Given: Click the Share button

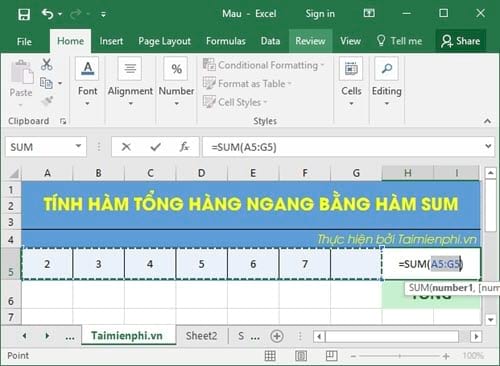Looking at the screenshot, I should (461, 41).
